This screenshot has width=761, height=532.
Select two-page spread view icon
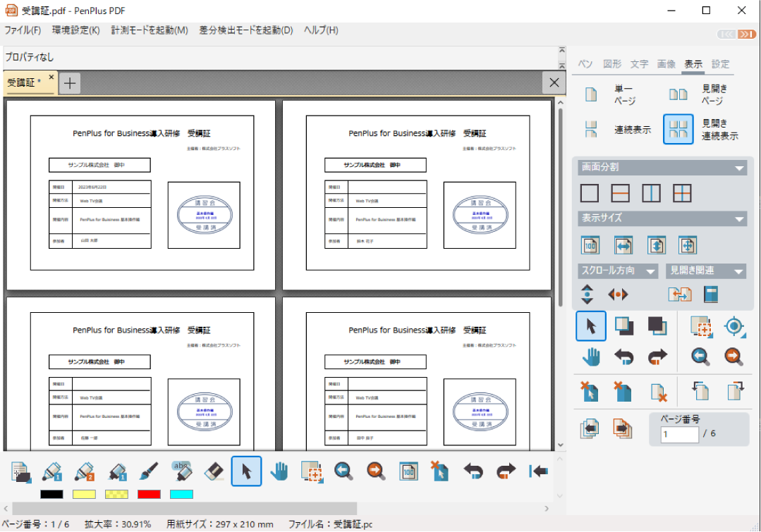click(678, 94)
